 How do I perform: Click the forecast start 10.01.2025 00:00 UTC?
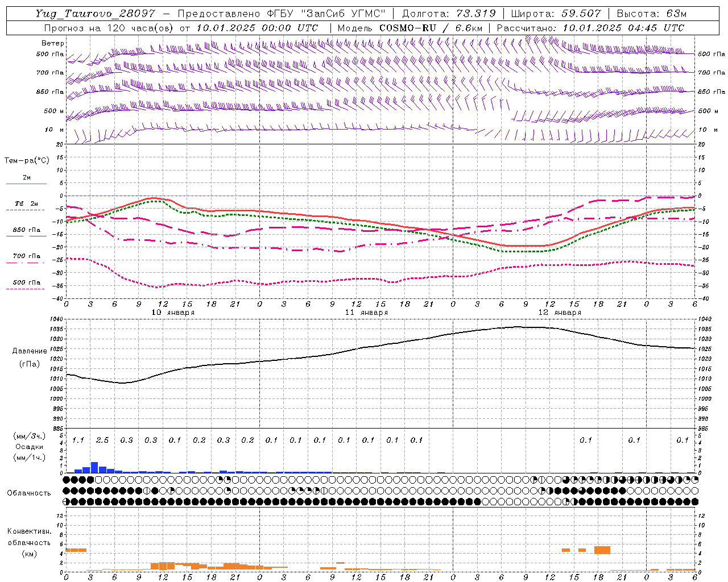click(257, 28)
